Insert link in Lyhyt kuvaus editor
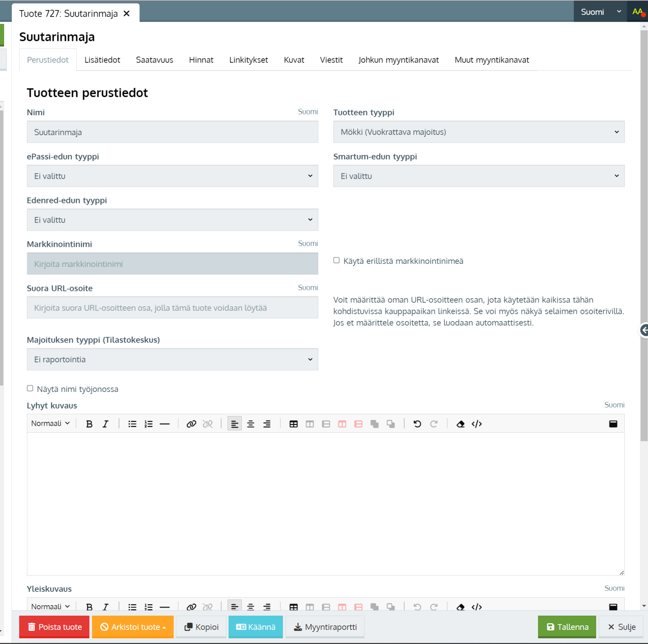This screenshot has height=644, width=648. [x=191, y=424]
